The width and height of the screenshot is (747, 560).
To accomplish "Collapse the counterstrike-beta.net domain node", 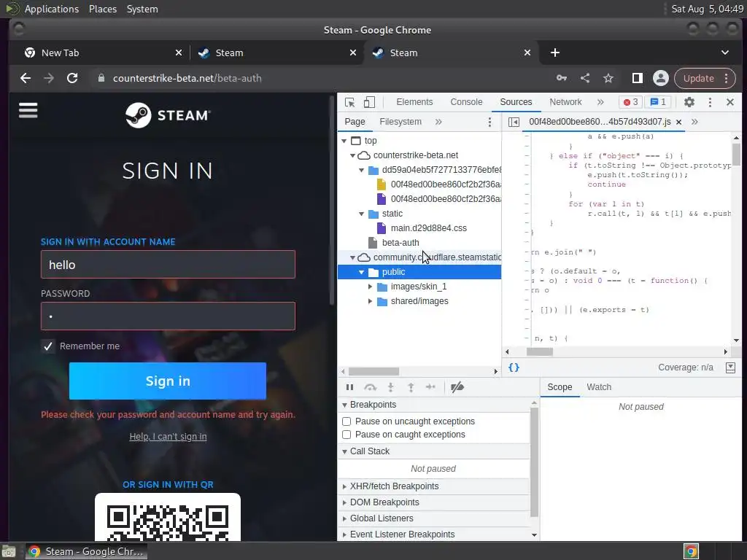I will [x=352, y=155].
